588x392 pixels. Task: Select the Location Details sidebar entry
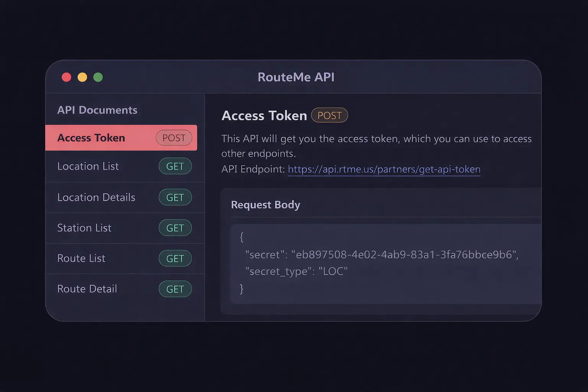point(96,197)
